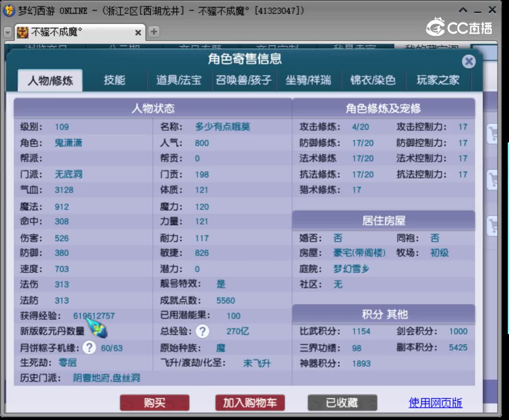Click the 飞升/渡劫/化圣 value 未飞升
This screenshot has height=420, width=509.
[x=257, y=363]
